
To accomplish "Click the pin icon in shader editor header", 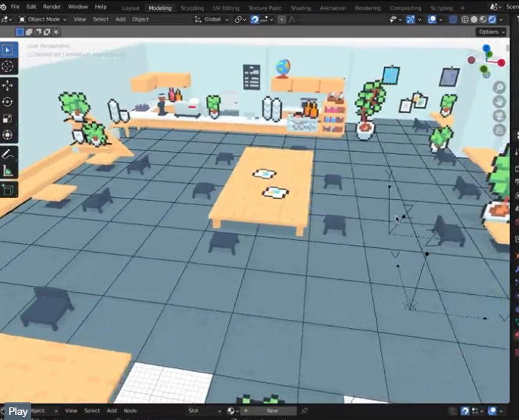I will pyautogui.click(x=304, y=410).
